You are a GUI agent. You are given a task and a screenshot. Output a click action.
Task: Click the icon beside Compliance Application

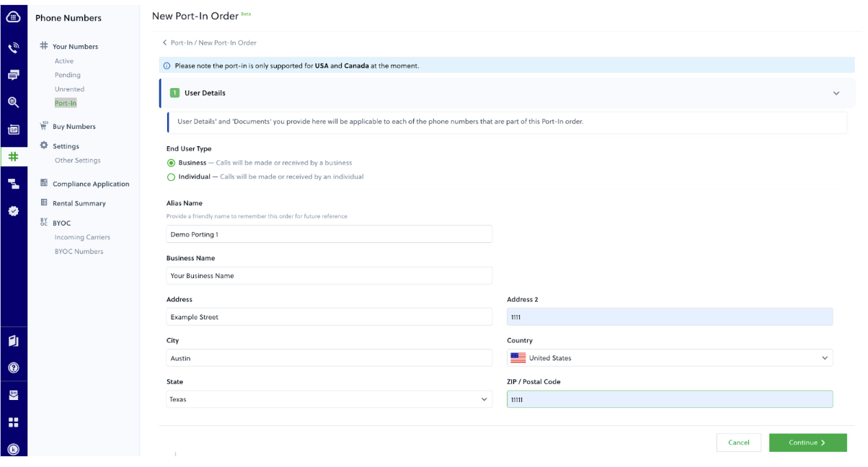[44, 183]
